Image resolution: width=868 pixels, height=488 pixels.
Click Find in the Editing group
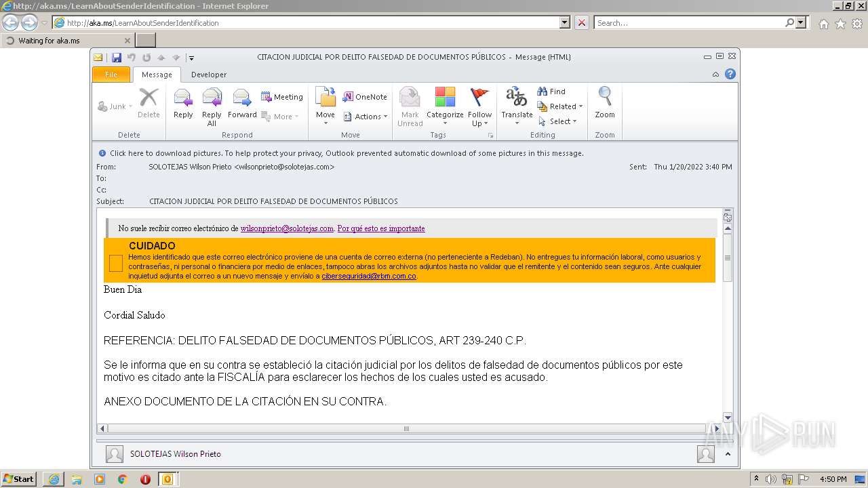551,91
